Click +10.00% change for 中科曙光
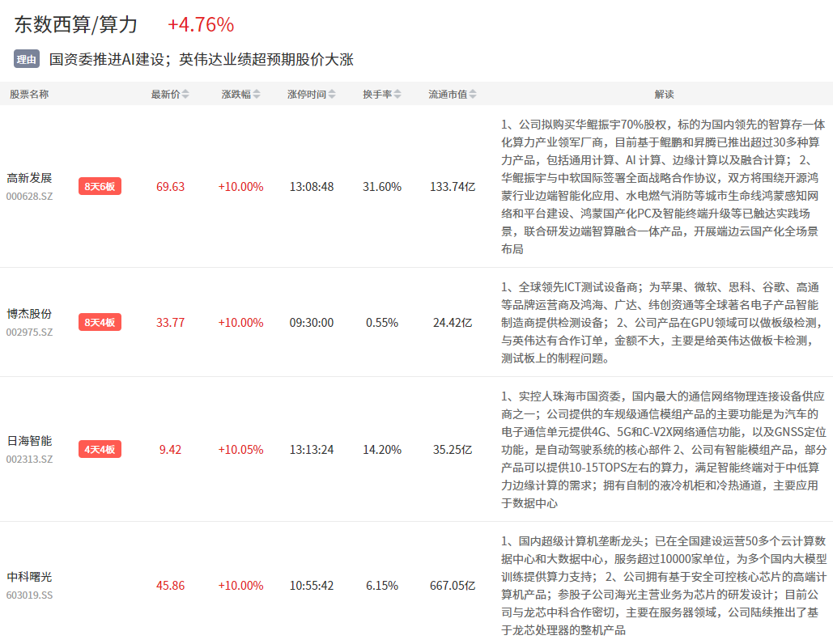 pyautogui.click(x=240, y=586)
